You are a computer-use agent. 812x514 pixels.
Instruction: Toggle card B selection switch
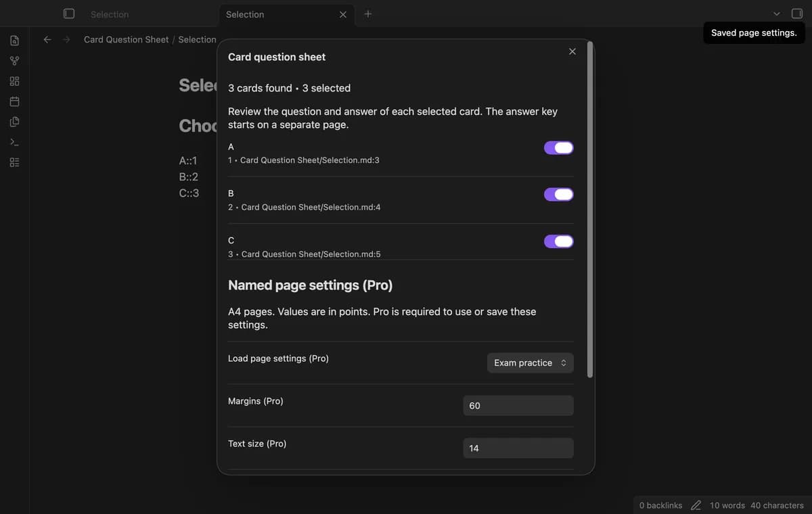tap(559, 194)
